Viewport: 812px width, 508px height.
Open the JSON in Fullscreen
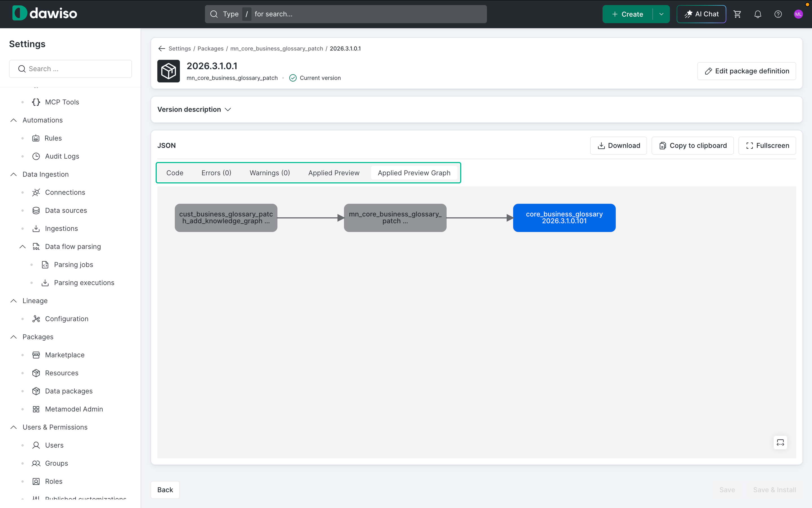767,145
